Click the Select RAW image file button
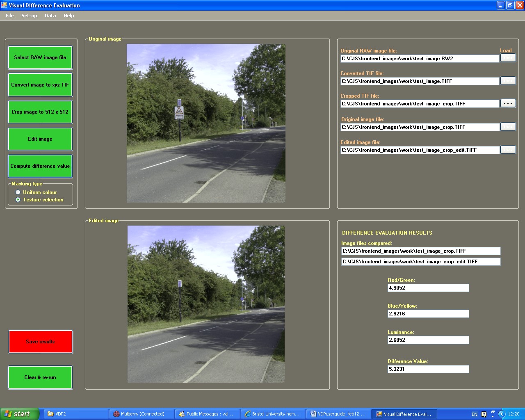525x420 pixels. pos(40,57)
